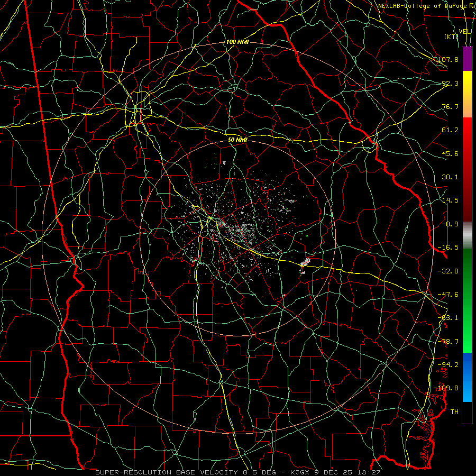Viewport: 476px width, 476px height.
Task: Click the 30.1 velocity scale value
Action: point(450,177)
